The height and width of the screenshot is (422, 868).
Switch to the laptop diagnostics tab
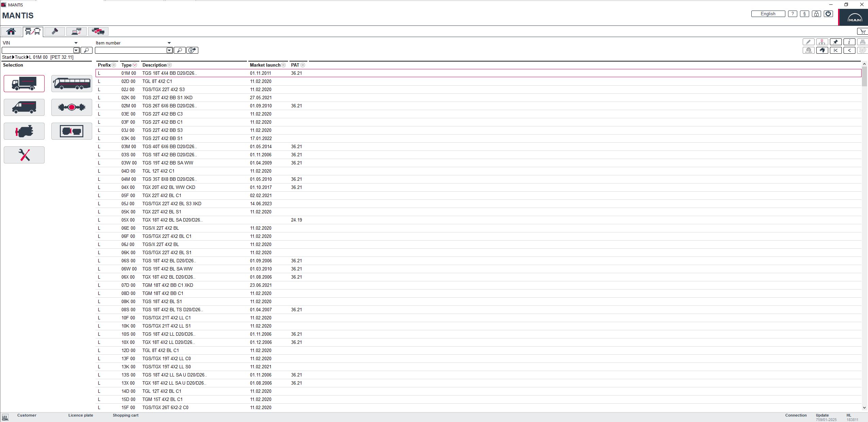(x=77, y=32)
